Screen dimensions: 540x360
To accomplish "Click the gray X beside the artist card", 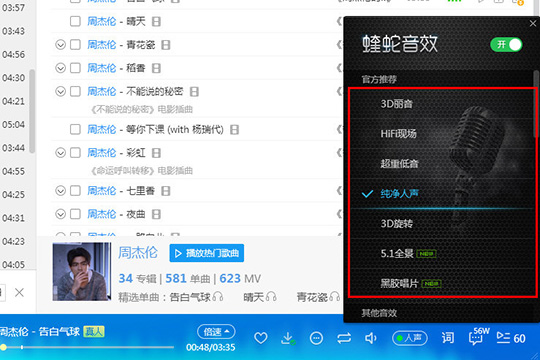I will coord(19,292).
